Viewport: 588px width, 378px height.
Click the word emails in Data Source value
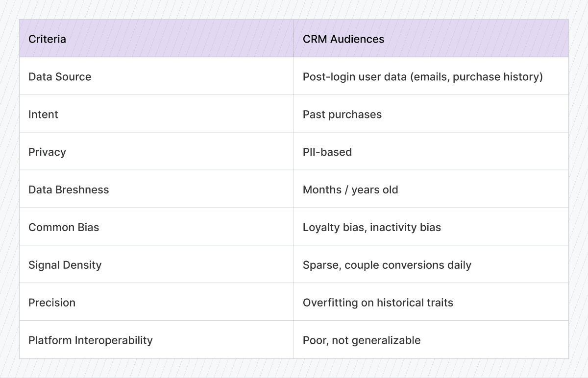[432, 77]
